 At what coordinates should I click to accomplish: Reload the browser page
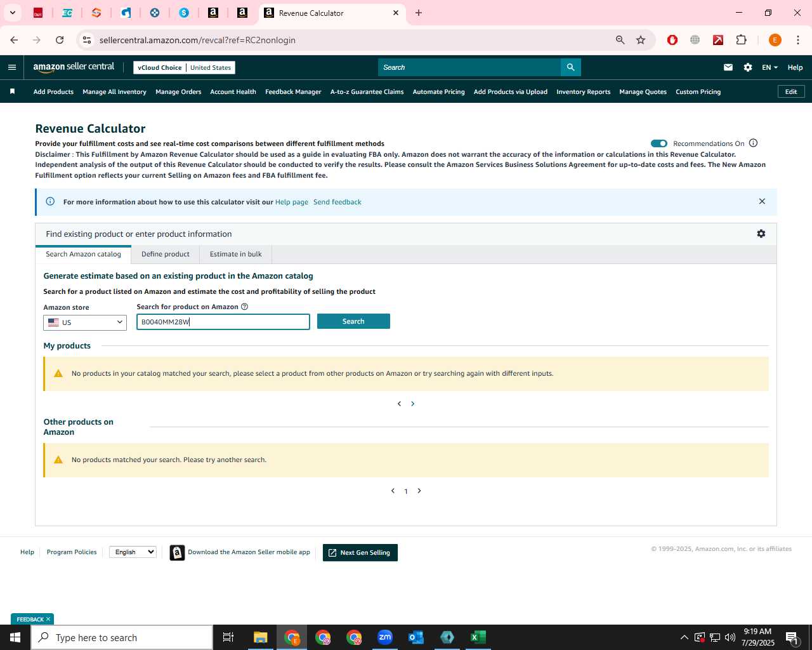tap(60, 40)
